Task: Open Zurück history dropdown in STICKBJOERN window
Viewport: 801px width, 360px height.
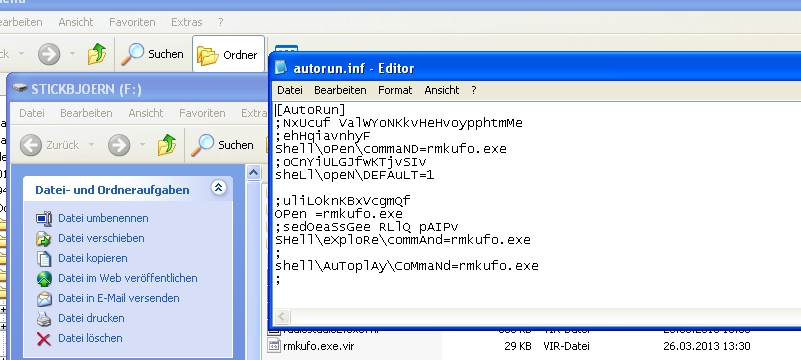Action: pyautogui.click(x=91, y=145)
